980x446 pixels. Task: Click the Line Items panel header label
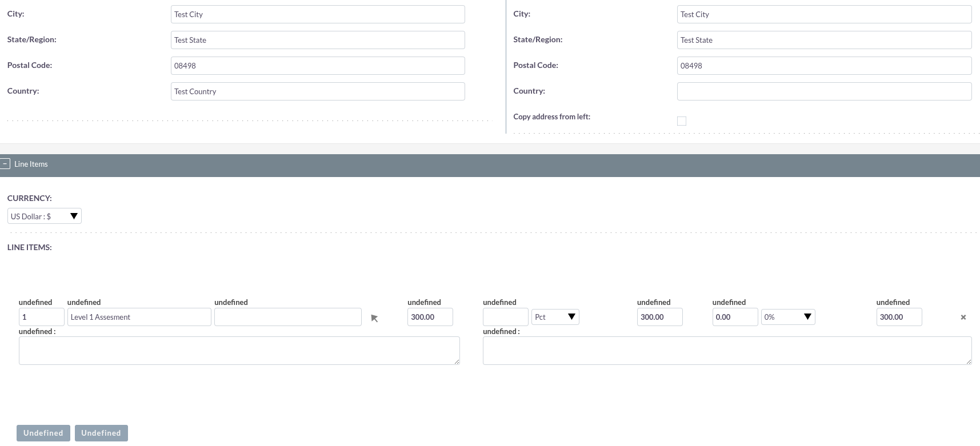pyautogui.click(x=31, y=164)
